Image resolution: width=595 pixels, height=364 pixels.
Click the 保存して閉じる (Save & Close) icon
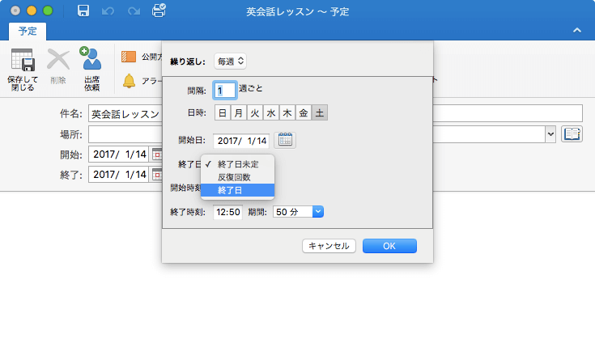[22, 62]
